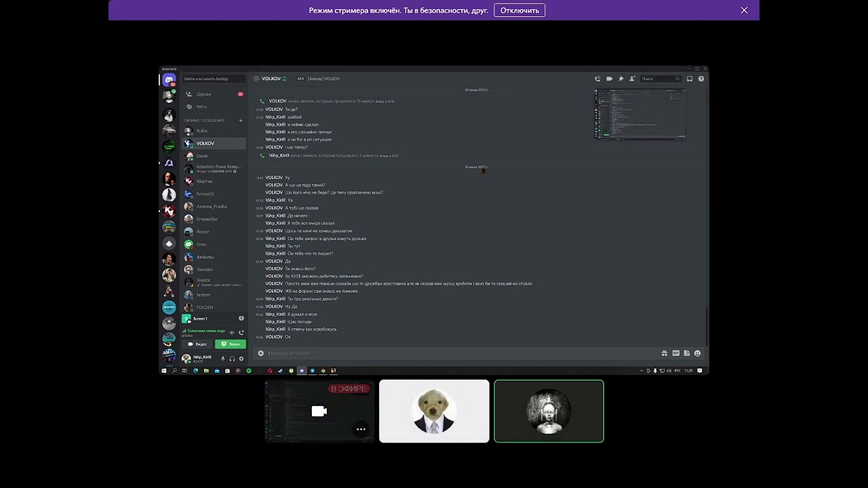The width and height of the screenshot is (868, 488).
Task: Dismiss the streamer mode banner with X
Action: coord(744,10)
